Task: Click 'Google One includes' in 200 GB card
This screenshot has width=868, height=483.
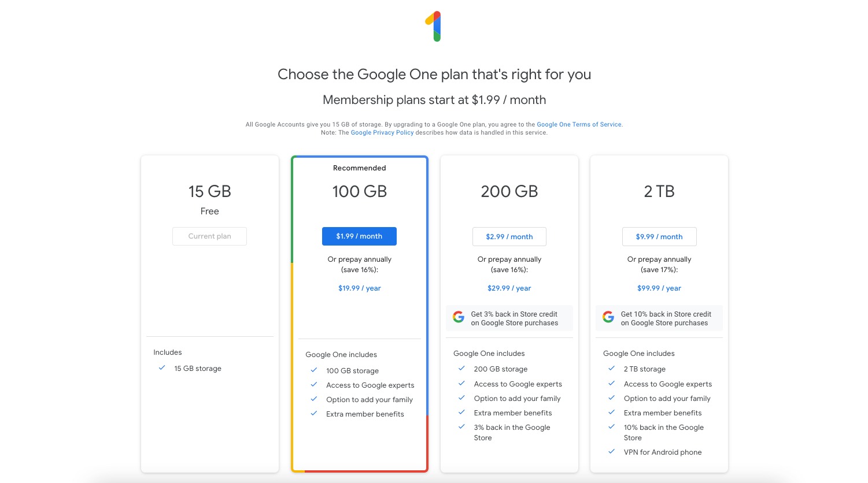Action: pyautogui.click(x=489, y=354)
